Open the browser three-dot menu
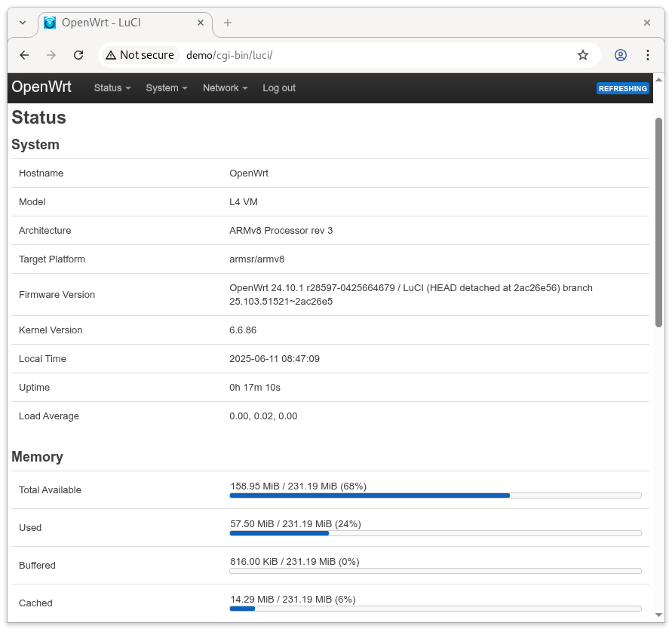Image resolution: width=672 pixels, height=632 pixels. click(648, 55)
